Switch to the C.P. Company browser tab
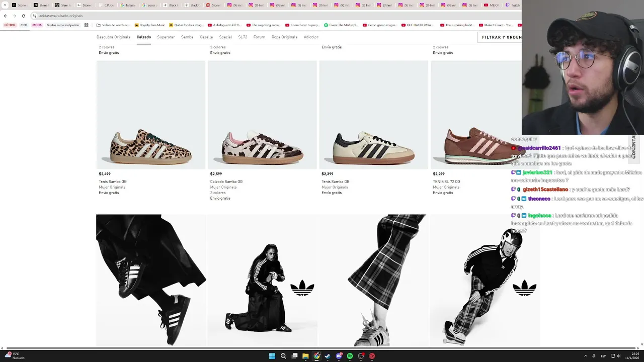Image resolution: width=644 pixels, height=362 pixels. pyautogui.click(x=107, y=5)
